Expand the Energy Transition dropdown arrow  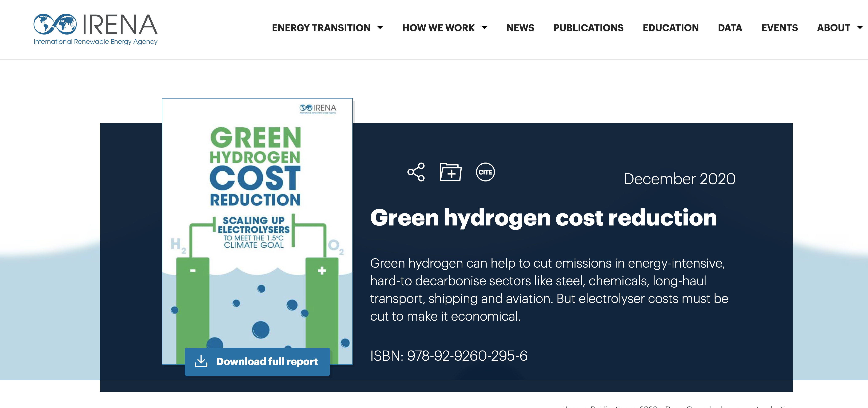380,28
